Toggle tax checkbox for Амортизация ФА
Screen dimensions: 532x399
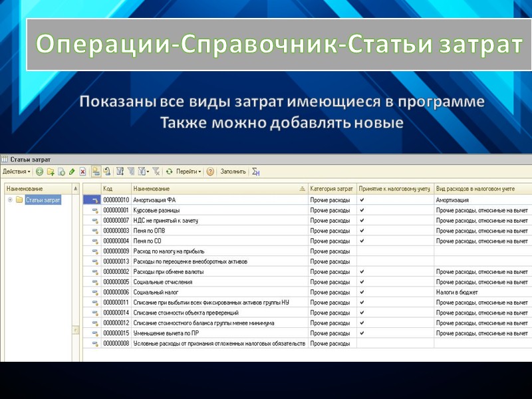[x=362, y=200]
